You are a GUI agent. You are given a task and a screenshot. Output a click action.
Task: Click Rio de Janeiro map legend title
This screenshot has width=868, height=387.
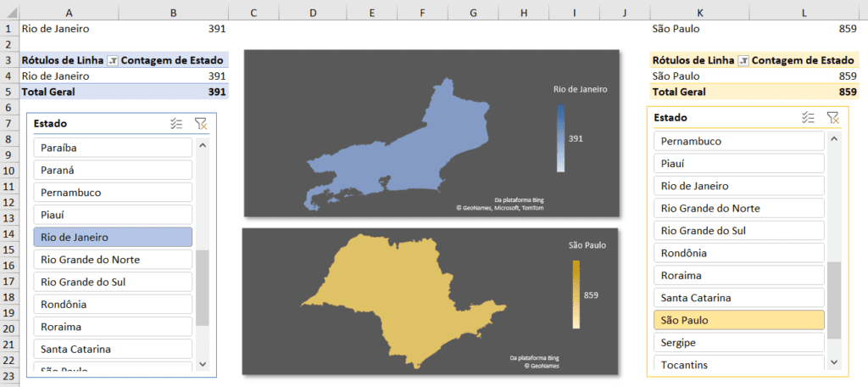(580, 89)
